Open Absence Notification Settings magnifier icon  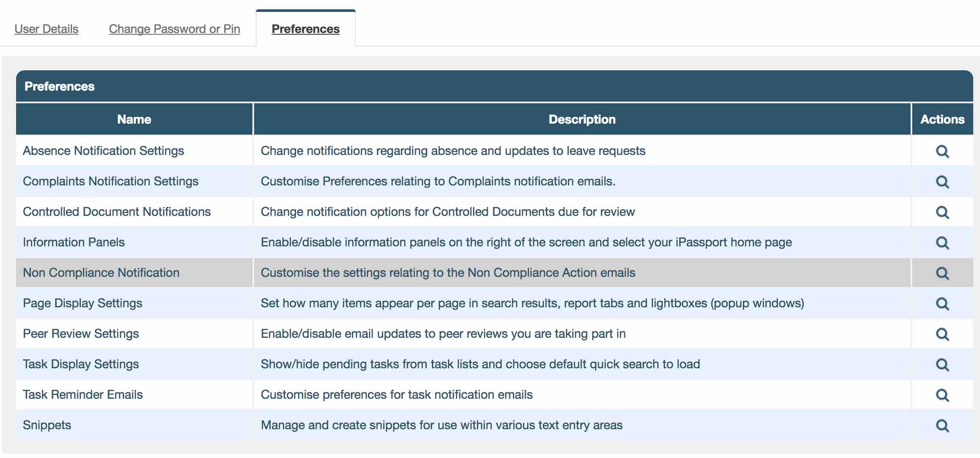942,151
